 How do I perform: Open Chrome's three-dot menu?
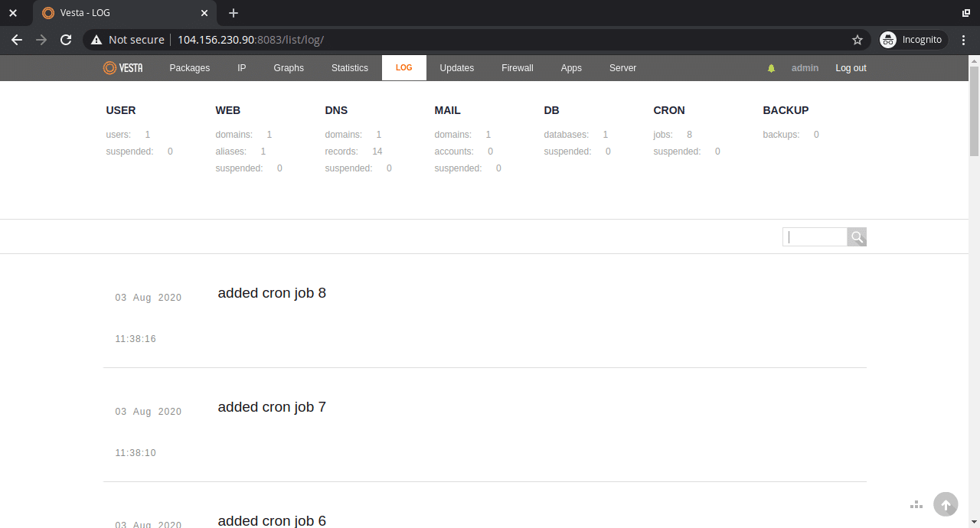963,39
